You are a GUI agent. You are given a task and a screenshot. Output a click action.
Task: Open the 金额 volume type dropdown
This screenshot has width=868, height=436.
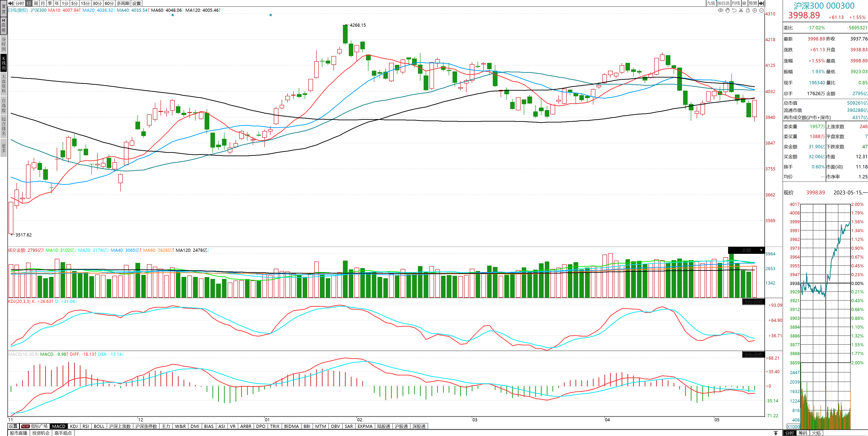coord(746,250)
